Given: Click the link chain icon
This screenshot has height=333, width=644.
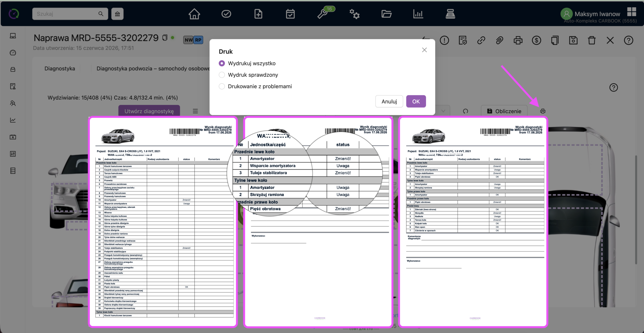Looking at the screenshot, I should [481, 40].
